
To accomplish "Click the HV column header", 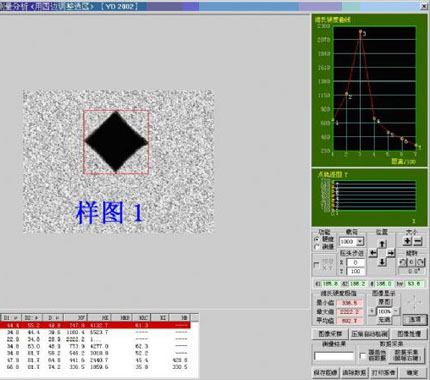I will pos(76,318).
